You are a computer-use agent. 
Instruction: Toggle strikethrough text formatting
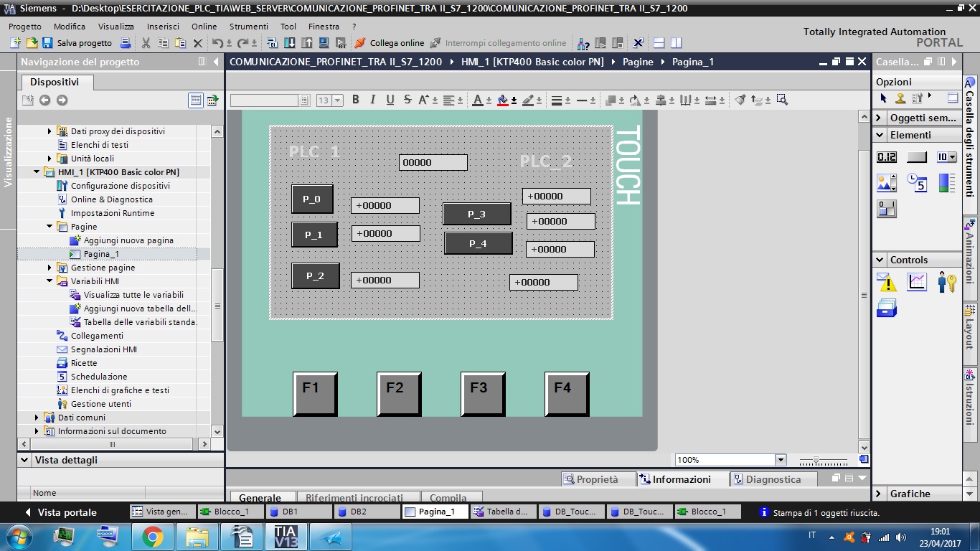coord(407,100)
